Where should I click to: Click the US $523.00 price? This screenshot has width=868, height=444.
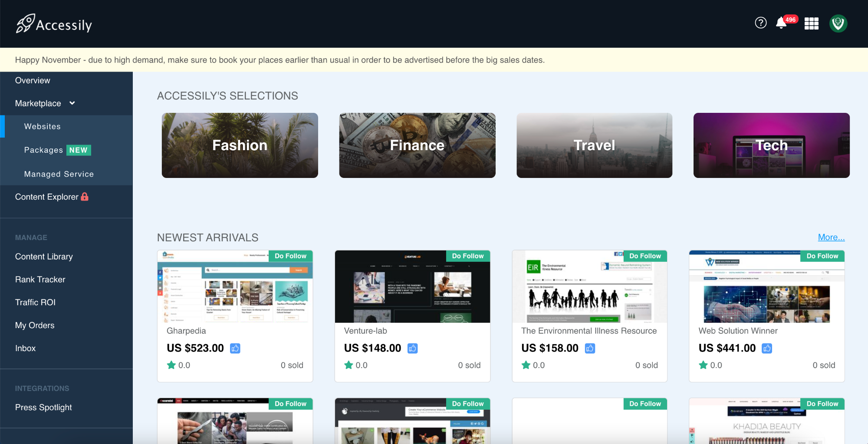point(195,348)
